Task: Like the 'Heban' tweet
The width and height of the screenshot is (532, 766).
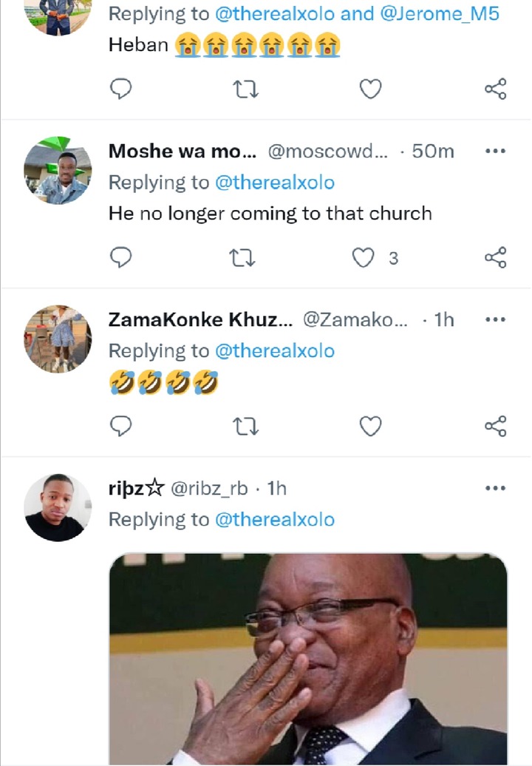Action: click(370, 89)
